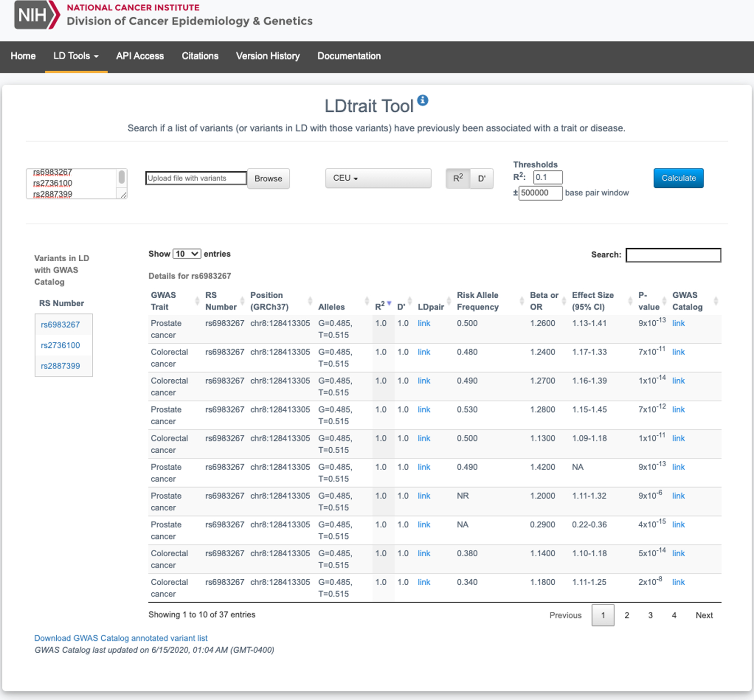Click the table Search field
This screenshot has height=700, width=754.
point(673,255)
